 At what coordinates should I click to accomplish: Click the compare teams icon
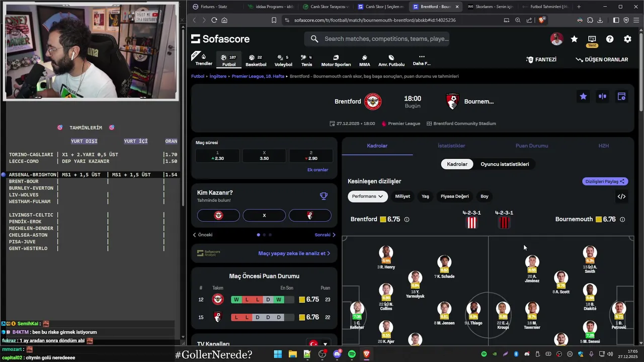coord(602,97)
